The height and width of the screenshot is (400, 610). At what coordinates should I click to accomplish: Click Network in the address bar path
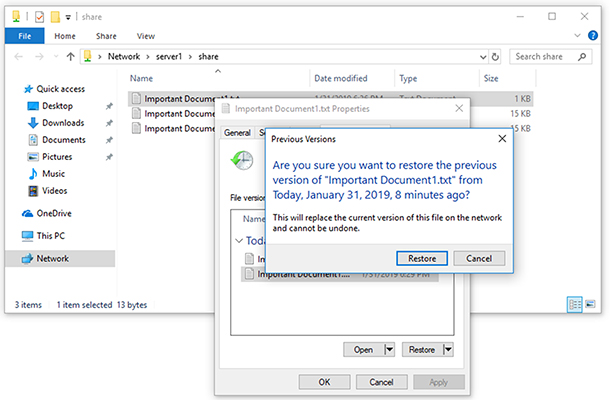tap(124, 56)
